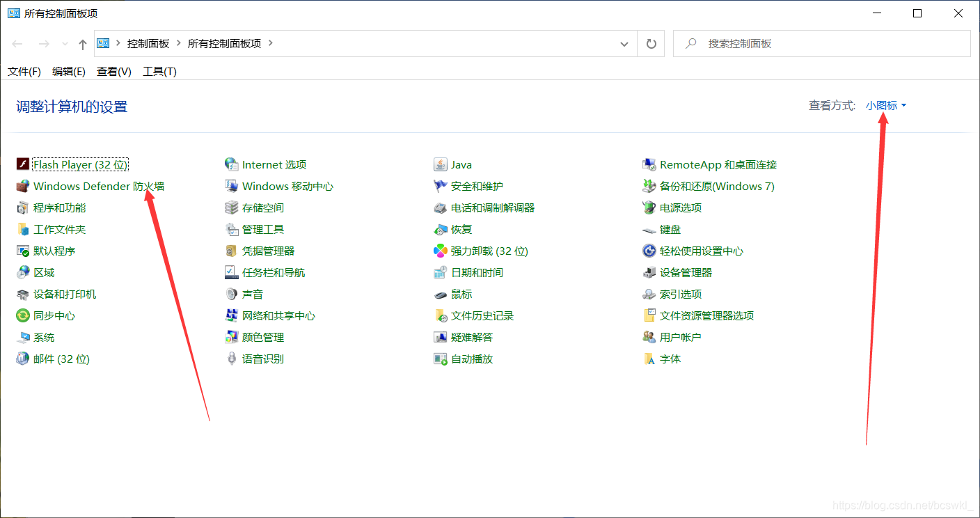The image size is (980, 518).
Task: Click the refresh button in address bar
Action: click(651, 43)
